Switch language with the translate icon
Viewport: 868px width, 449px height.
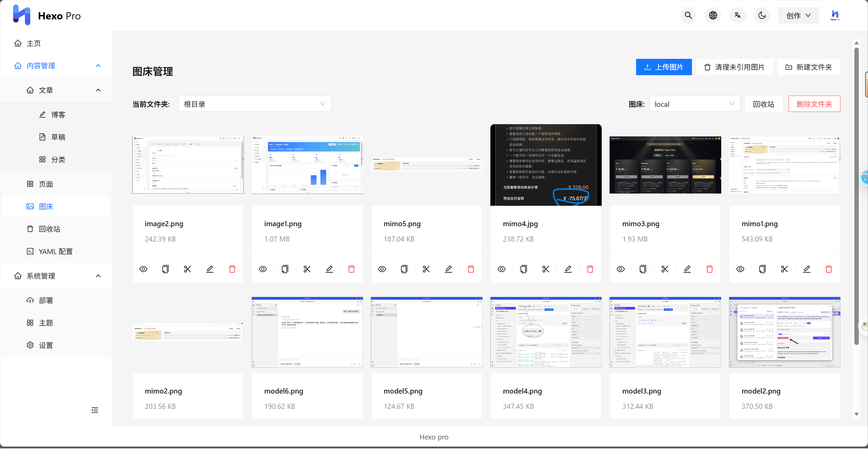[x=737, y=15]
